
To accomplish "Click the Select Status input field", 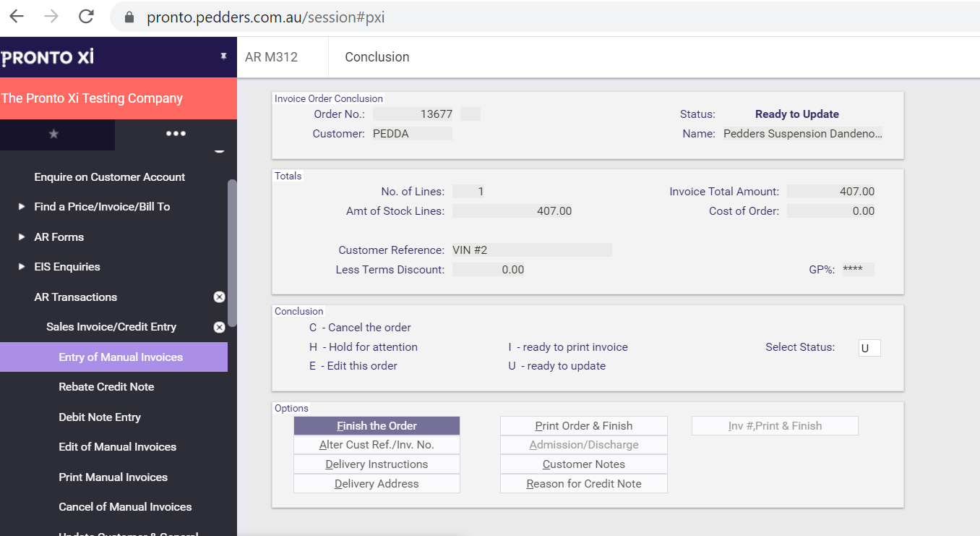I will click(869, 348).
